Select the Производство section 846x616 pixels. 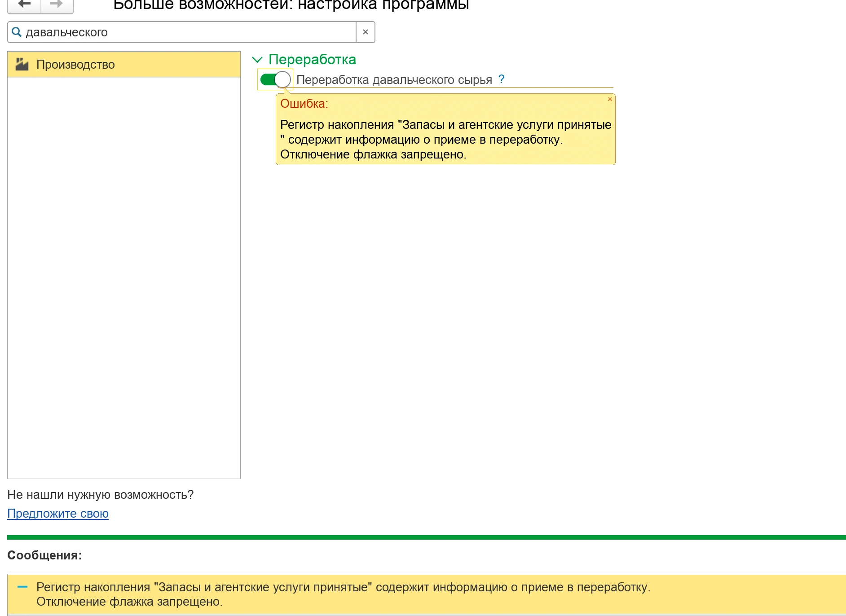pyautogui.click(x=124, y=64)
